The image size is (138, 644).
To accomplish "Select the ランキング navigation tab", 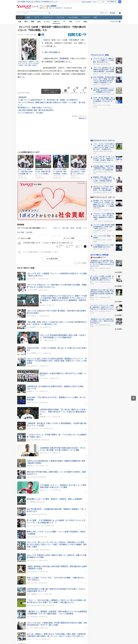I will point(86,17).
